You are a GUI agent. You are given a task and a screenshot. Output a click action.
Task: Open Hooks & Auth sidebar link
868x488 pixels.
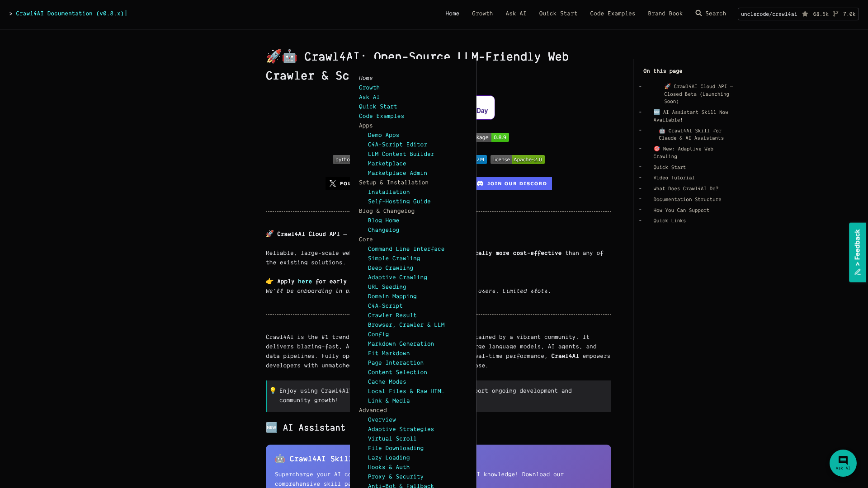point(389,467)
